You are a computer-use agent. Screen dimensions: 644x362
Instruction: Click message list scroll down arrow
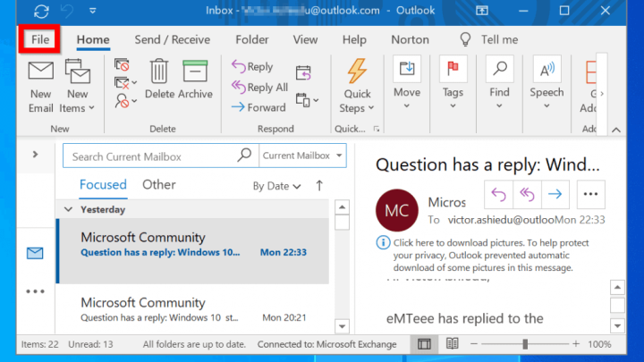click(342, 326)
